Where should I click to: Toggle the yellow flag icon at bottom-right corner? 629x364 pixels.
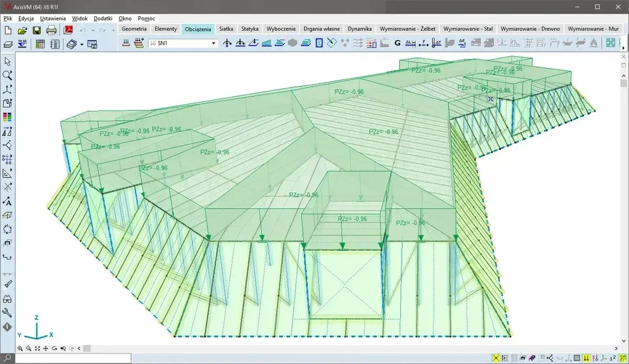click(x=623, y=358)
